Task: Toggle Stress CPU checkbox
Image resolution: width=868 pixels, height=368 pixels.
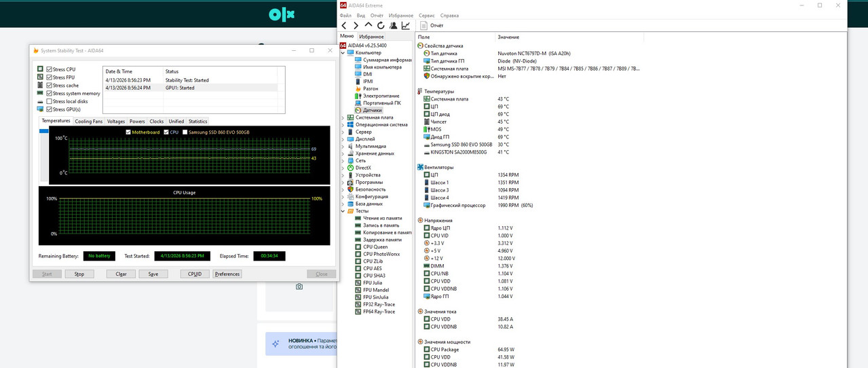Action: coord(50,69)
